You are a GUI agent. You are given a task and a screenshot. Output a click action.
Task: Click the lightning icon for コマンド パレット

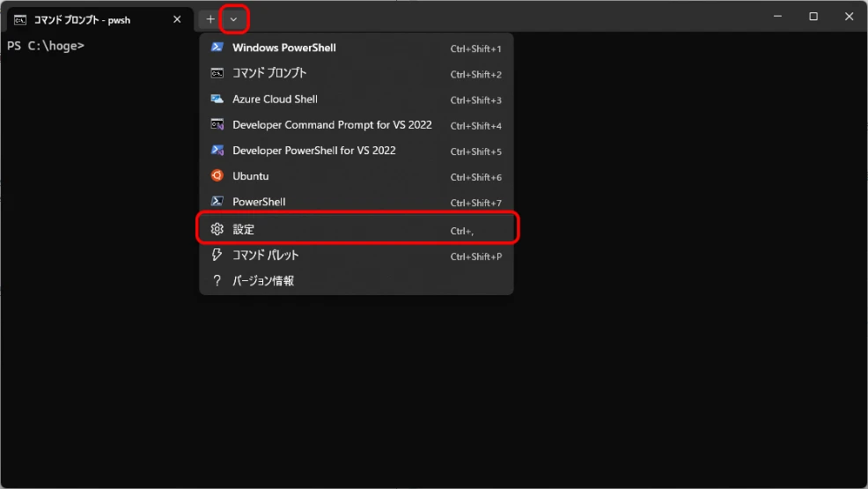coord(217,255)
